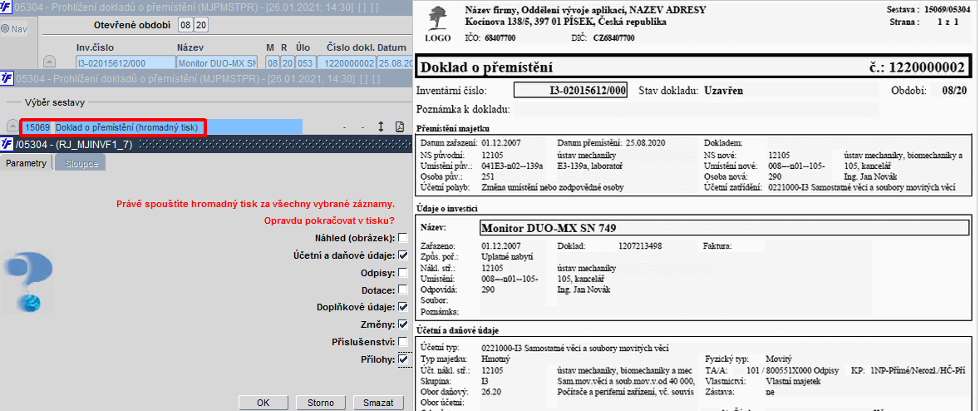
Task: Click Období value 08/20 in report
Action: 953,90
